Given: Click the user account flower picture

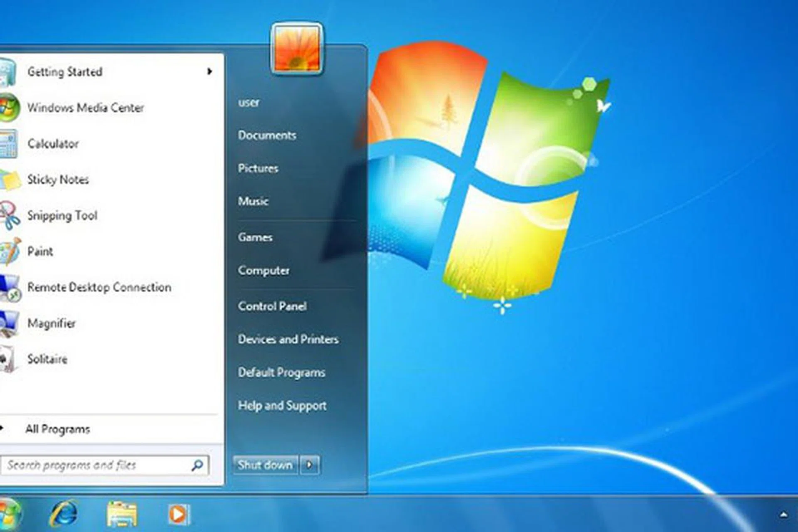Looking at the screenshot, I should pyautogui.click(x=297, y=49).
